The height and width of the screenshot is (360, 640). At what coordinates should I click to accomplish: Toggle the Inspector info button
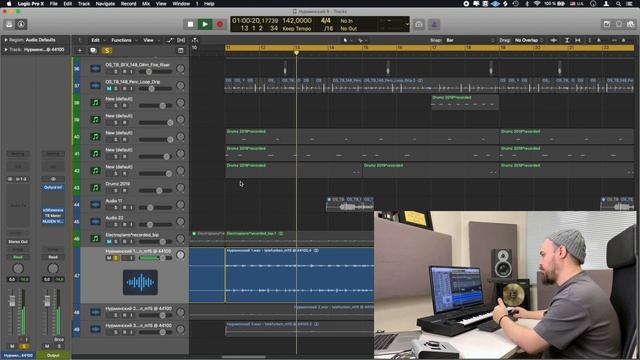pos(21,24)
